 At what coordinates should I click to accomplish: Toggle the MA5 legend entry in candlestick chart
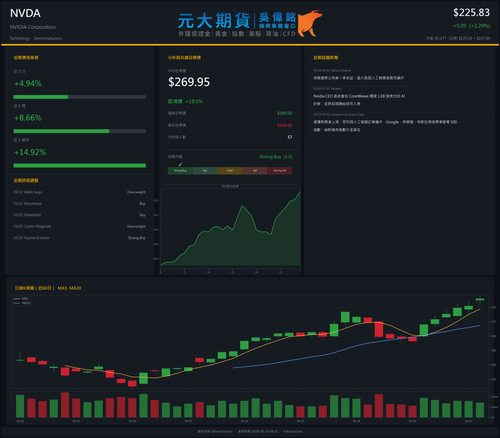click(x=22, y=299)
